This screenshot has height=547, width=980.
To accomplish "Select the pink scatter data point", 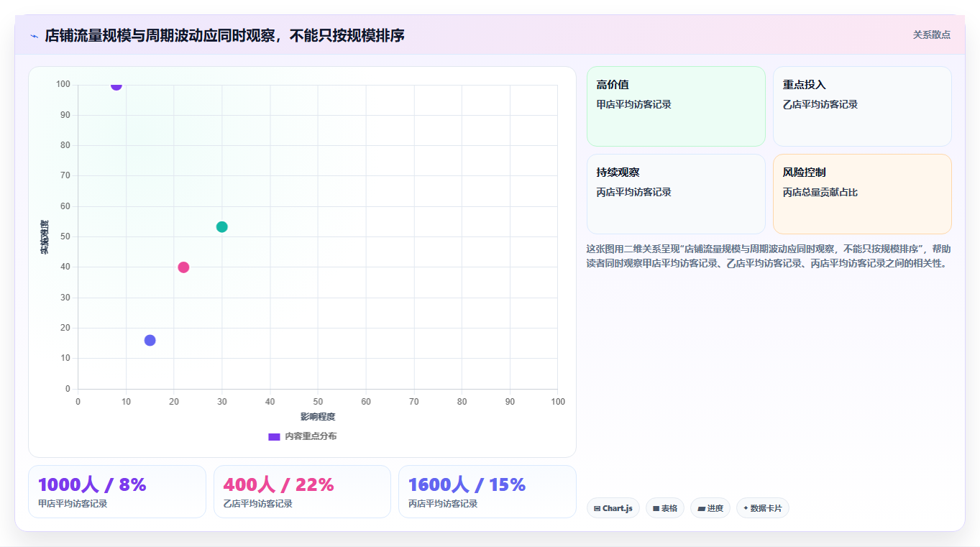I will [183, 267].
